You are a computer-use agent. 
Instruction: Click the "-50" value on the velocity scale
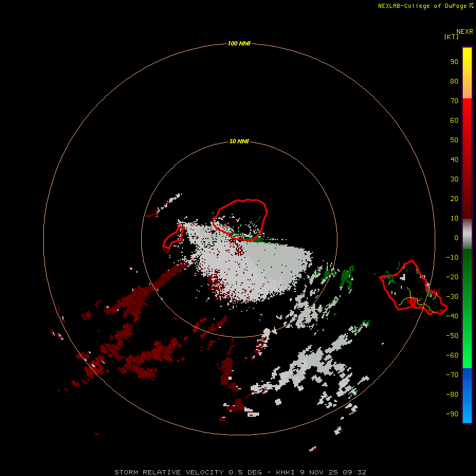coord(452,336)
